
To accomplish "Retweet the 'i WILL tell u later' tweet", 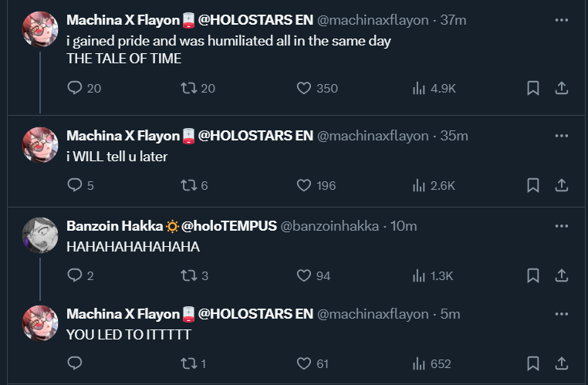I will 187,184.
